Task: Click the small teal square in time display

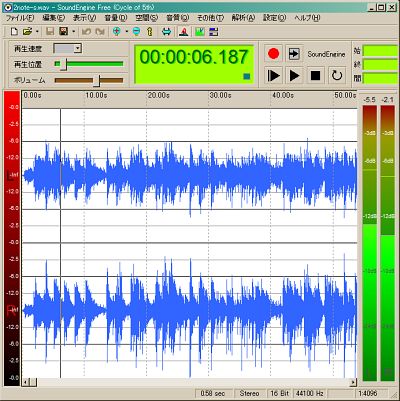Action: (x=247, y=77)
